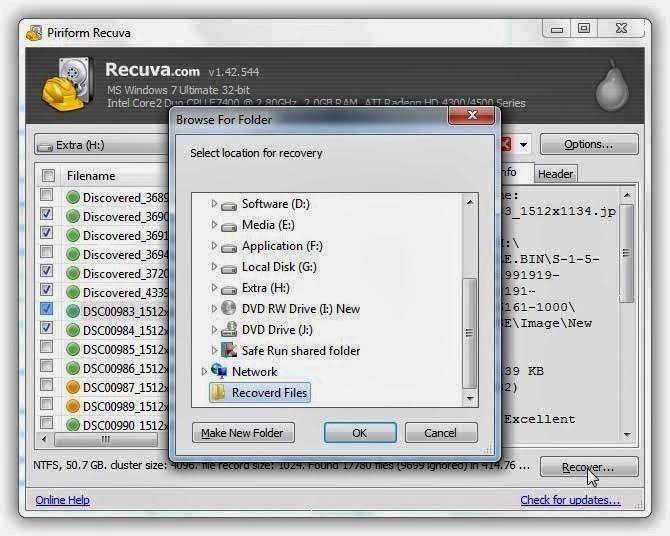Check the DSC00987 checkbox
670x536 pixels.
46,385
